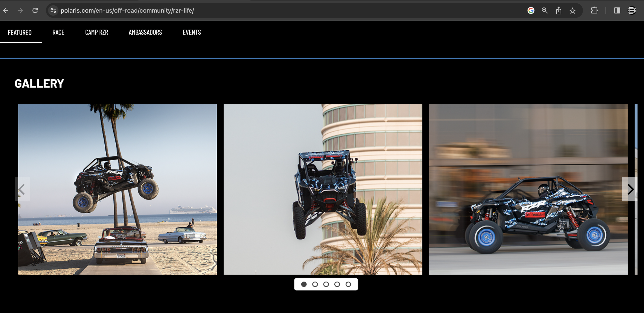
Task: Click the share page icon
Action: (x=558, y=11)
